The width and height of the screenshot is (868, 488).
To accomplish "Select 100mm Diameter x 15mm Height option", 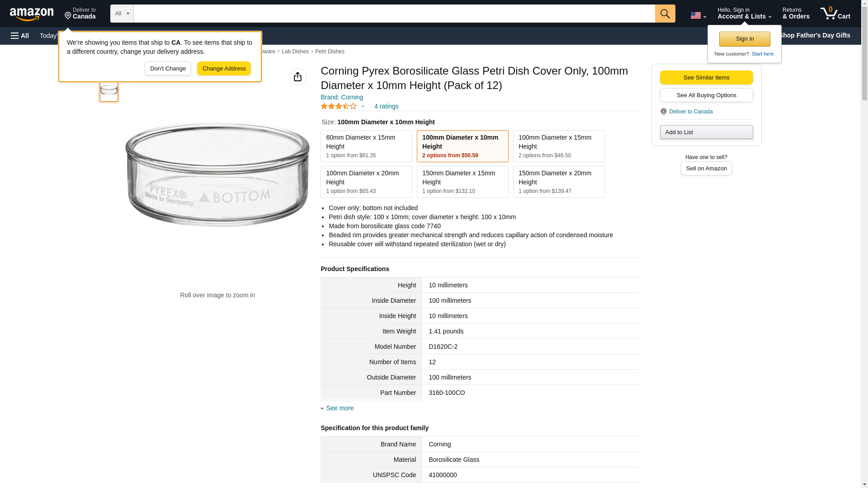I will point(558,146).
